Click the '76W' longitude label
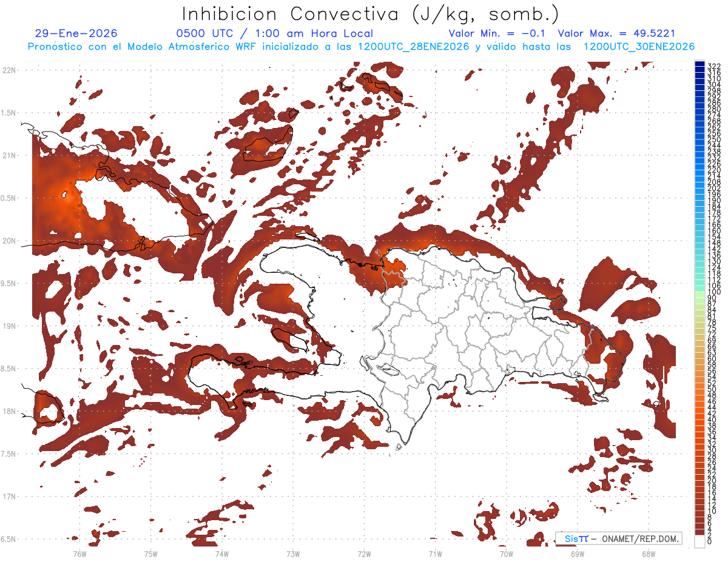Screen dimensions: 728x562 coord(79,553)
